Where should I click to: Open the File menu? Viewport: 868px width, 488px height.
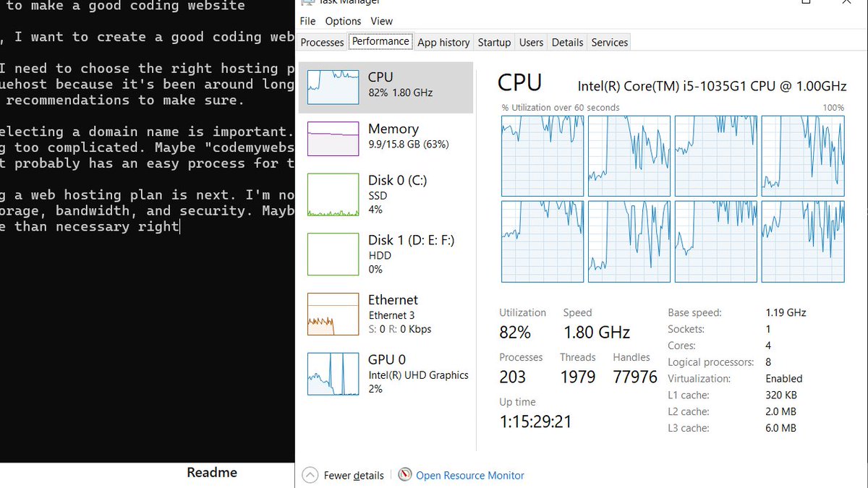pyautogui.click(x=307, y=21)
